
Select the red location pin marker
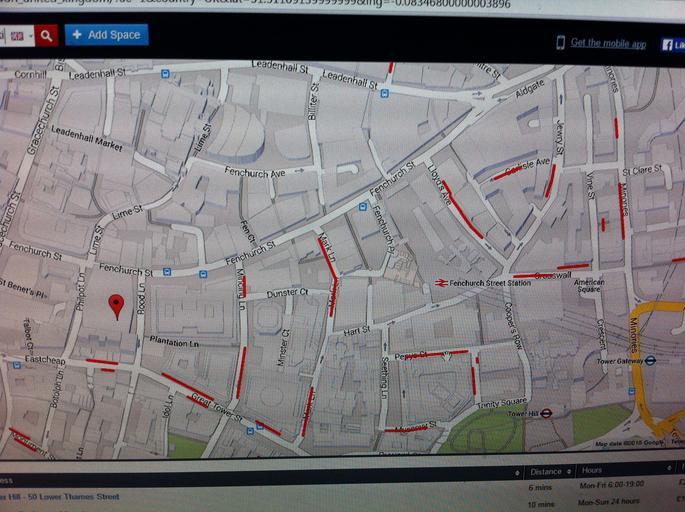(x=116, y=305)
